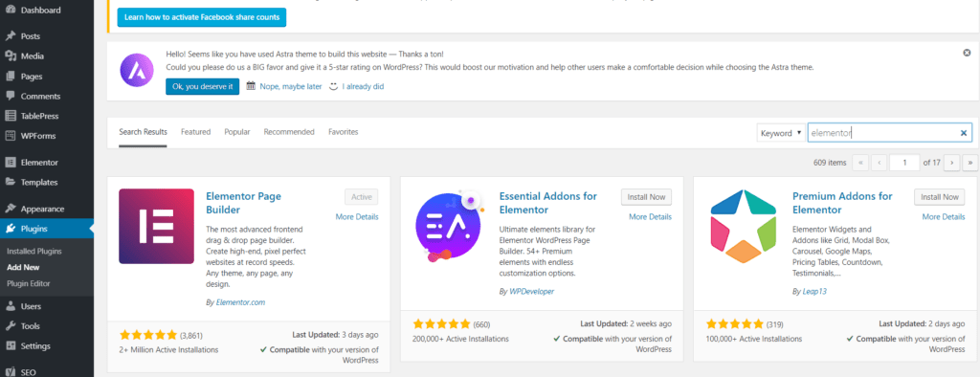Viewport: 980px width, 377px height.
Task: Go to the next results page
Action: [x=952, y=163]
